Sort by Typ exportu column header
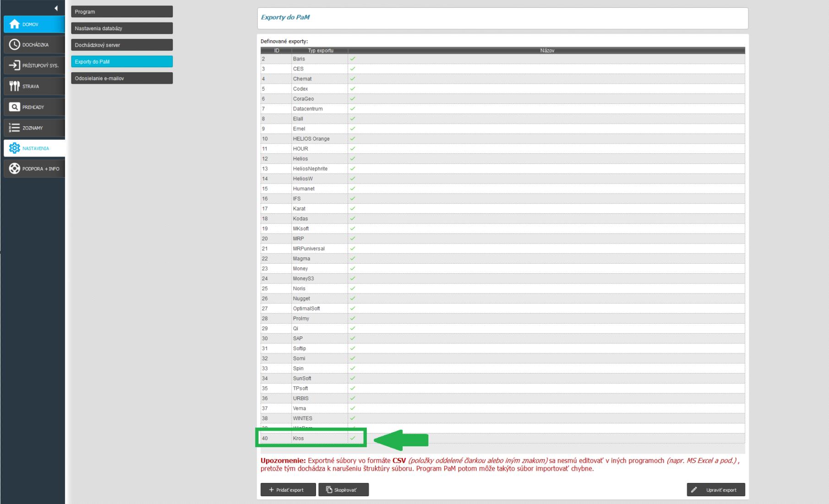 (320, 51)
